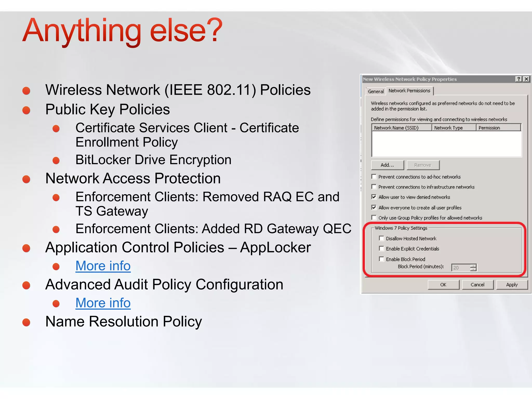The height and width of the screenshot is (399, 532).
Task: Uncheck Allow user to view denied networks
Action: tap(374, 197)
